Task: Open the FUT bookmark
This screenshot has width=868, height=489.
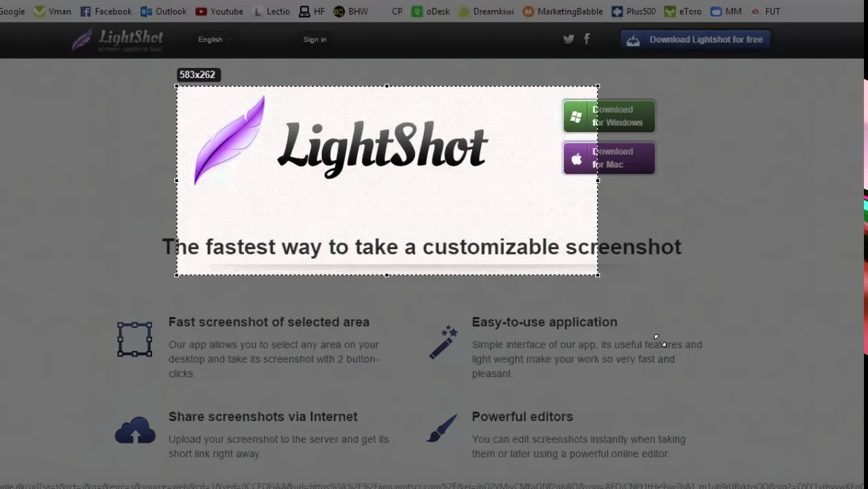Action: [x=765, y=12]
